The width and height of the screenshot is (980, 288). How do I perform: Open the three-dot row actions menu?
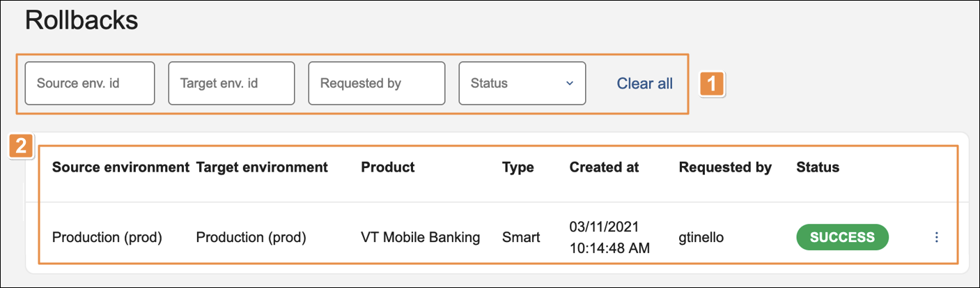pyautogui.click(x=936, y=238)
